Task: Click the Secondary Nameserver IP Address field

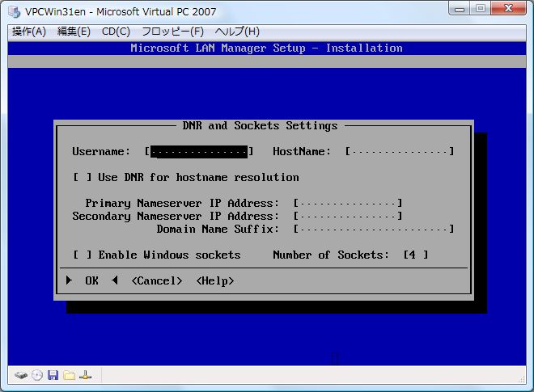Action: [348, 217]
